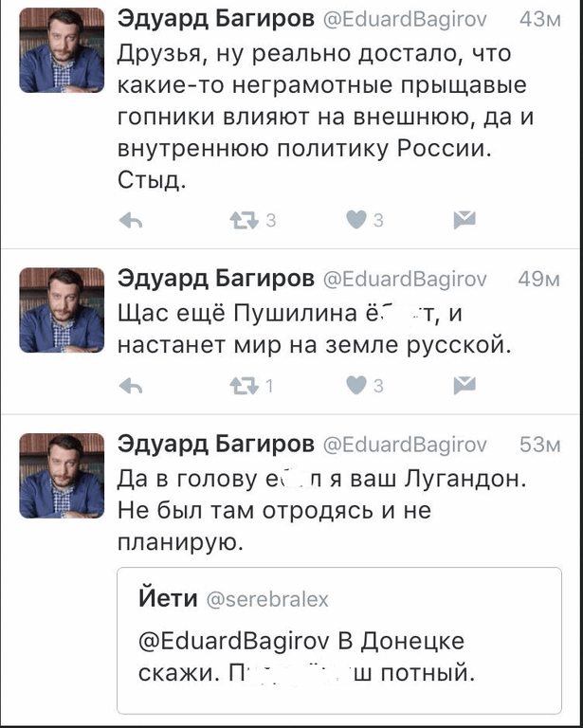Viewport: 583px width, 728px height.
Task: Like the tweet about гопники
Action: 356,220
